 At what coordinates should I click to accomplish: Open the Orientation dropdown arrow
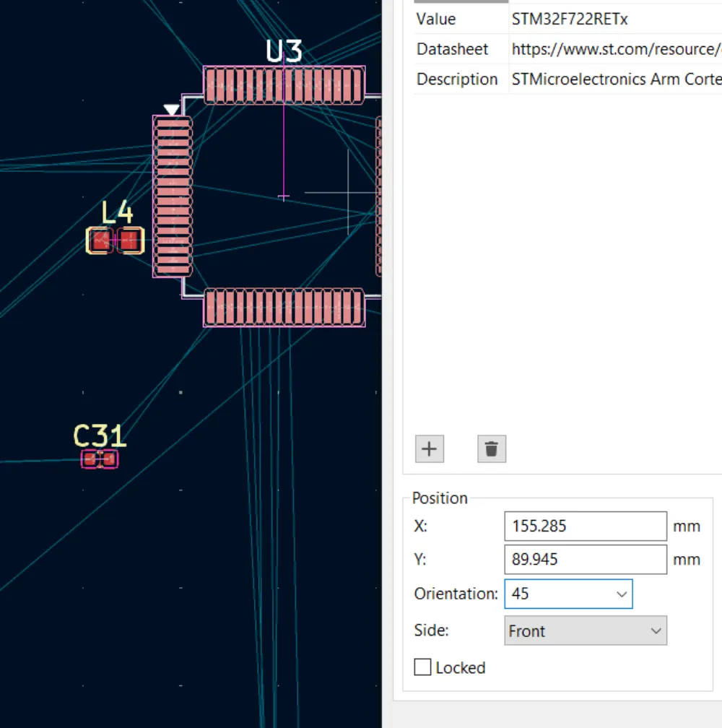[x=621, y=594]
